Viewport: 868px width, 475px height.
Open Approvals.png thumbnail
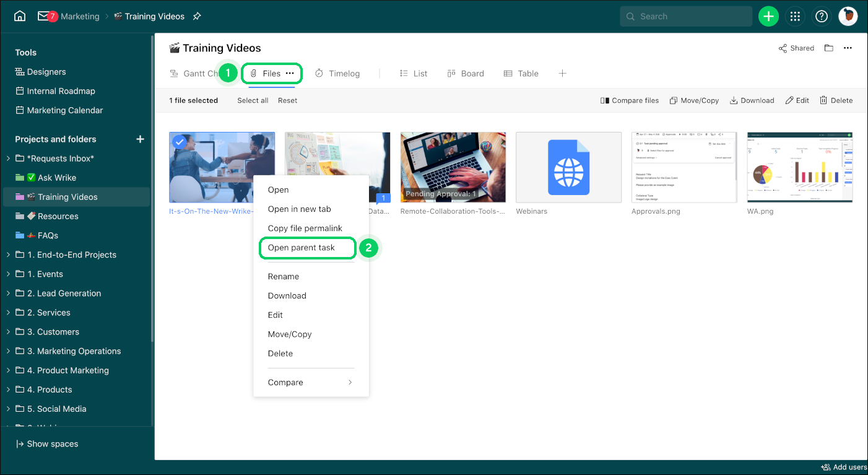[x=684, y=167]
